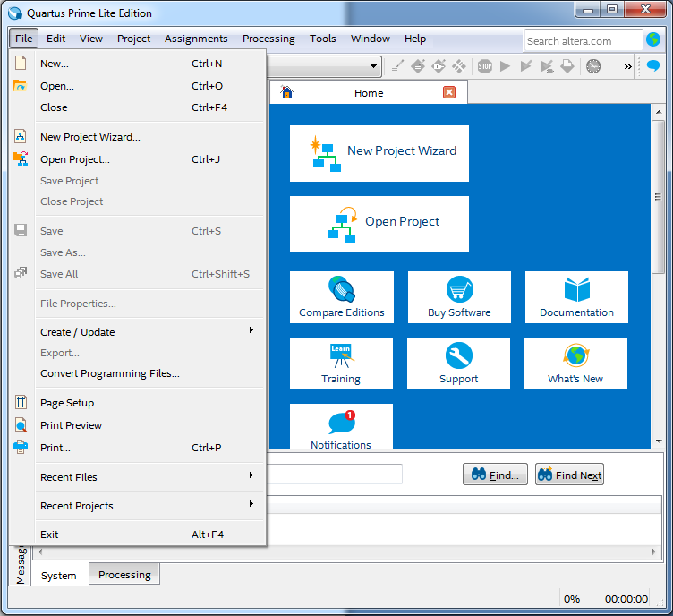
Task: Click the Print Preview magnifier icon
Action: 21,425
